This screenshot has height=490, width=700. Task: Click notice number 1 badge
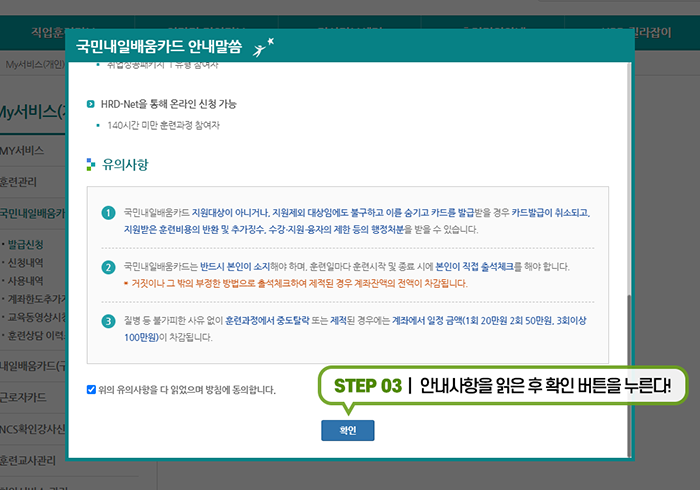tap(108, 213)
